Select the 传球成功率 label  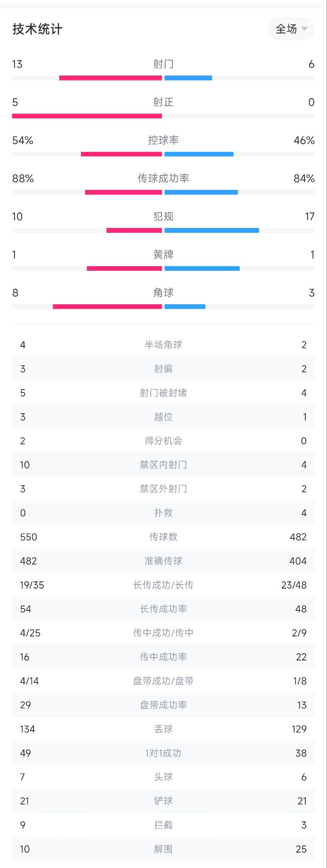(163, 178)
